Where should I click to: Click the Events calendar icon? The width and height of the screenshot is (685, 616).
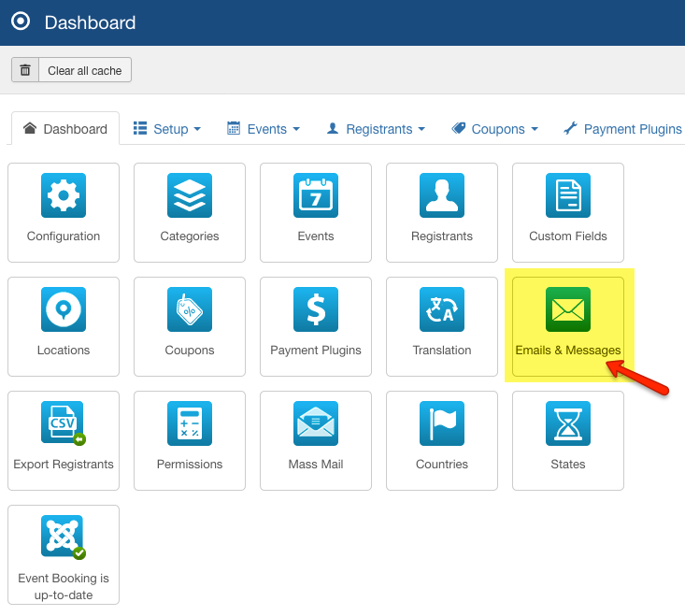point(316,195)
